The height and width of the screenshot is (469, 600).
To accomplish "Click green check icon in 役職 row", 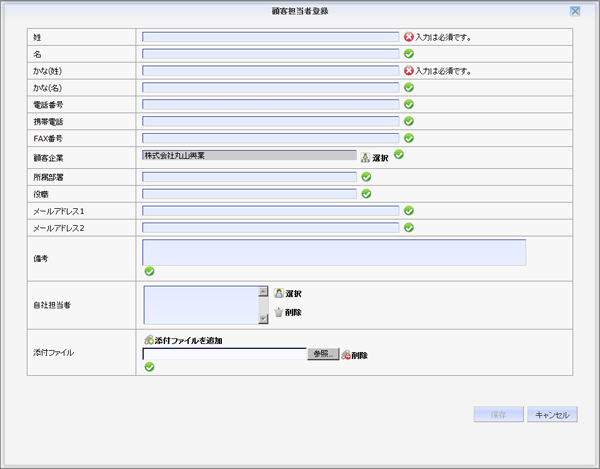I will point(366,194).
